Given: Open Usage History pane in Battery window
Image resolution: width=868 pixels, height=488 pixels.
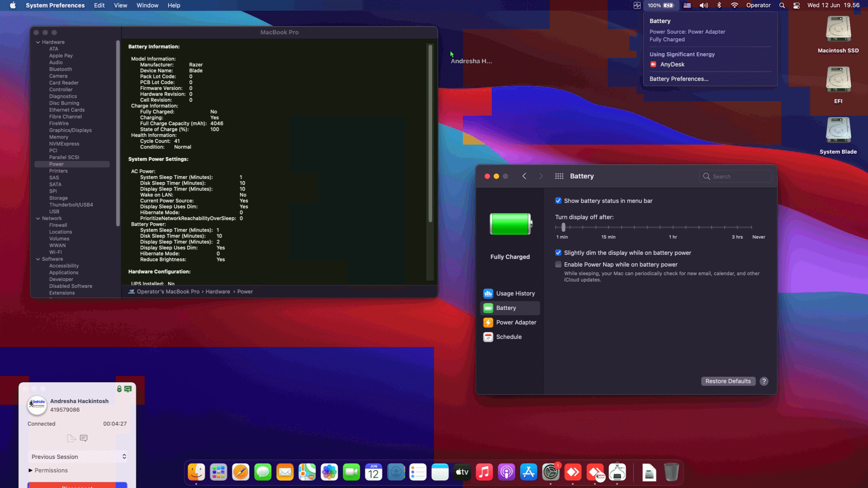Looking at the screenshot, I should click(x=509, y=293).
